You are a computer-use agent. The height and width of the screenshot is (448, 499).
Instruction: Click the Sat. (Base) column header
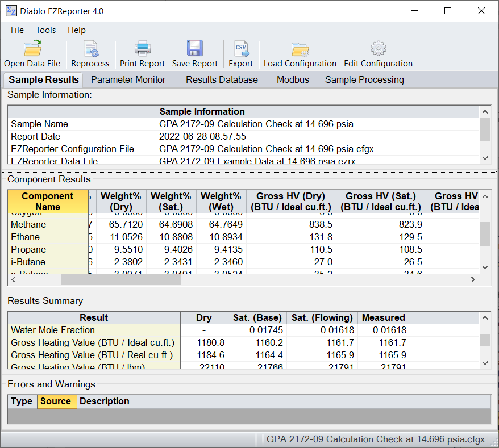point(257,317)
